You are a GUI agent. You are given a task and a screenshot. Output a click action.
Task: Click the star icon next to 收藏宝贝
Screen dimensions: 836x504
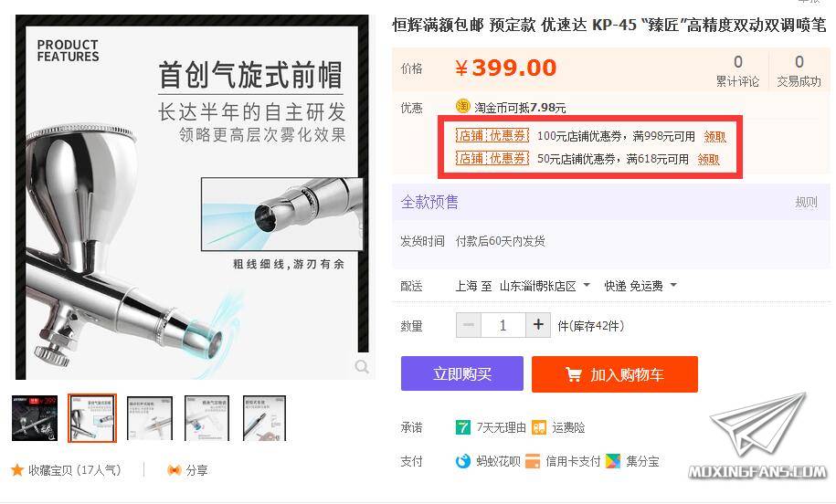pos(17,470)
